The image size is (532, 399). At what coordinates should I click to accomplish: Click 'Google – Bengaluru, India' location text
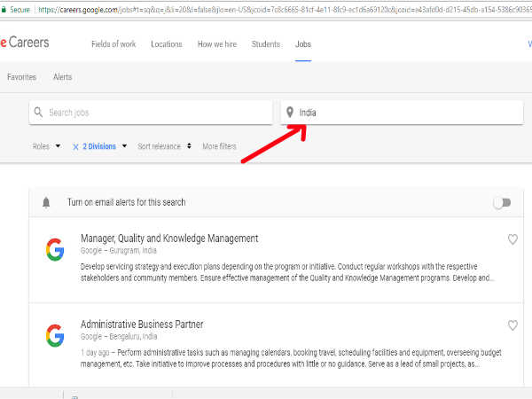click(119, 337)
